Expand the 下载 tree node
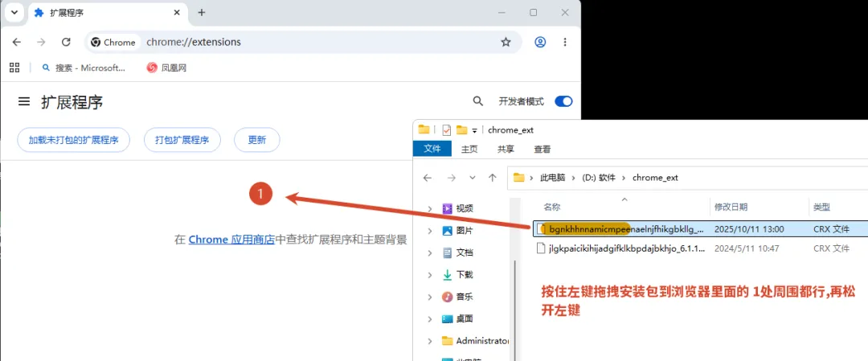 pyautogui.click(x=429, y=275)
